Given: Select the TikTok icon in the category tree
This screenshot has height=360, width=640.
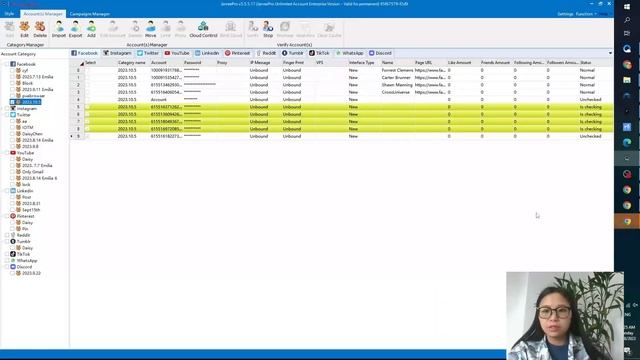Looking at the screenshot, I should tap(13, 254).
